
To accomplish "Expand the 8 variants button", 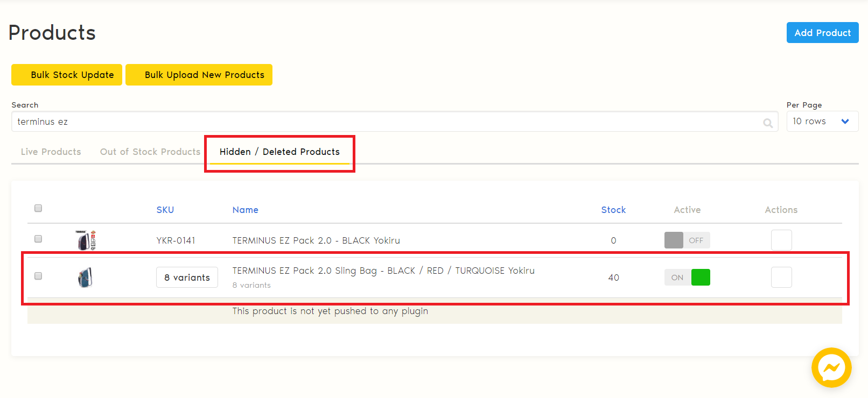I will (x=187, y=278).
